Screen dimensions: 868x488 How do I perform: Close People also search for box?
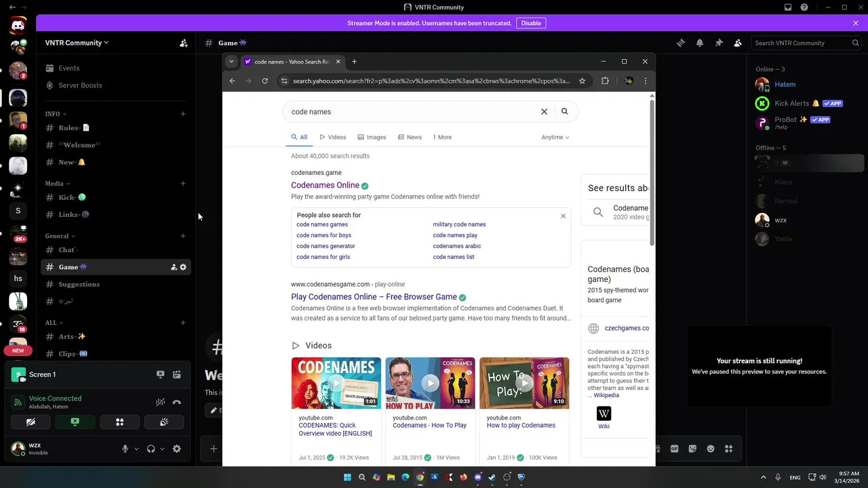563,216
